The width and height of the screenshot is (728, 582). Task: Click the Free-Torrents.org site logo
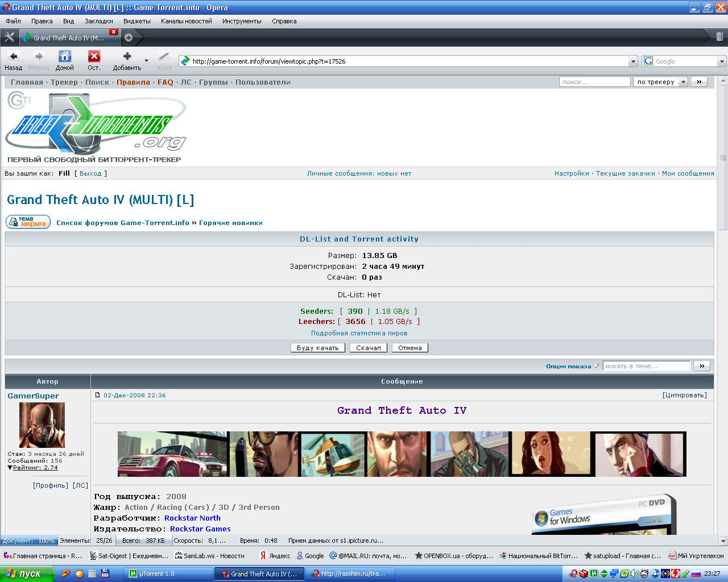[x=96, y=128]
